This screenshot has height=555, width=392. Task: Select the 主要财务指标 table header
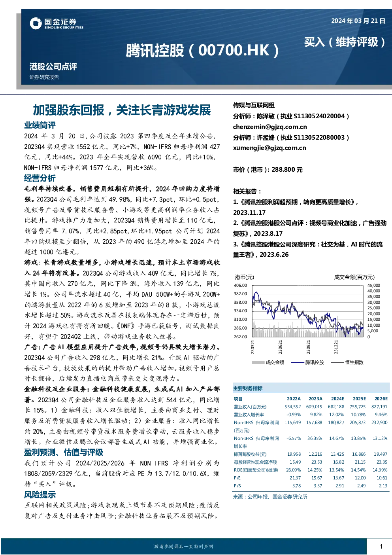click(248, 388)
